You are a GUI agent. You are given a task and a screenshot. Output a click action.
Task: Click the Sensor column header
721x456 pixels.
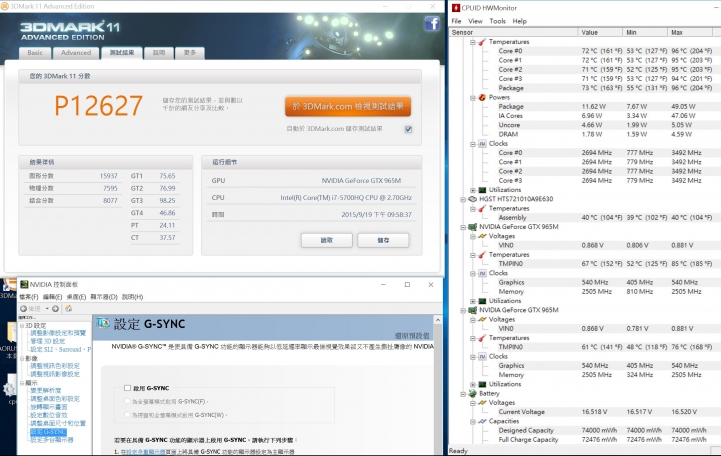513,33
